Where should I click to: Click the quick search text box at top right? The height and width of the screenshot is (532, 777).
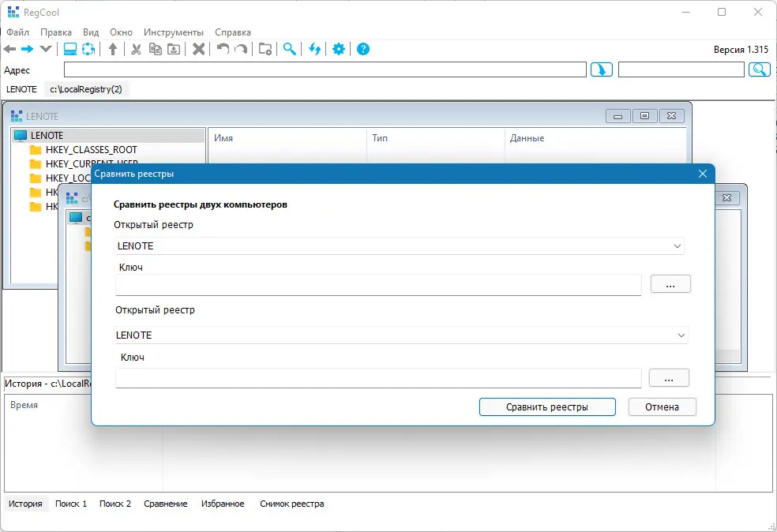click(681, 69)
